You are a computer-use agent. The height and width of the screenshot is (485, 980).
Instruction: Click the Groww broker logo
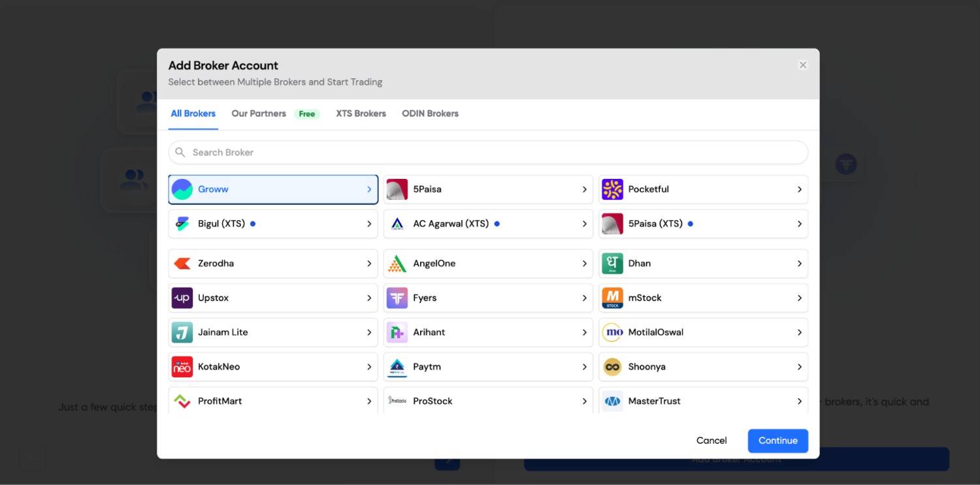pyautogui.click(x=182, y=189)
